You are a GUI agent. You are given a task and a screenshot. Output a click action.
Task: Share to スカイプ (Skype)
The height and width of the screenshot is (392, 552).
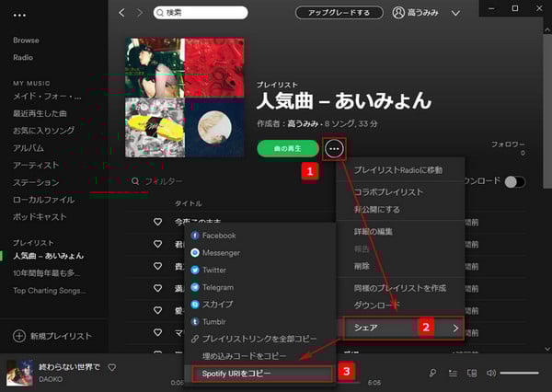tap(259, 305)
